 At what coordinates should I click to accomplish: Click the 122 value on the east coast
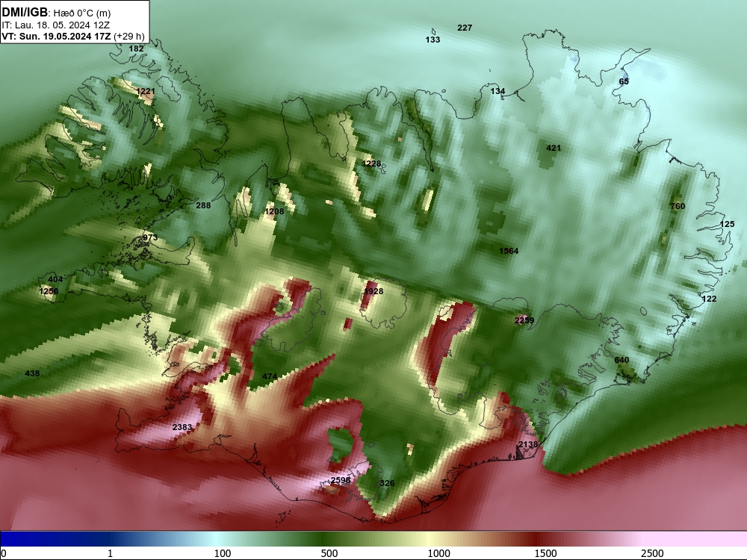coord(710,299)
